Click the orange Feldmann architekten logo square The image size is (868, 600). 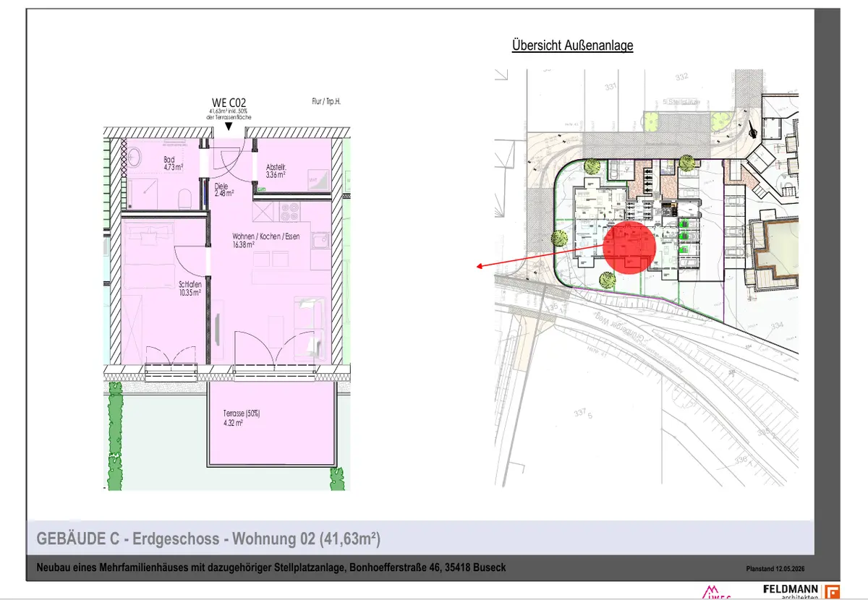pyautogui.click(x=833, y=592)
